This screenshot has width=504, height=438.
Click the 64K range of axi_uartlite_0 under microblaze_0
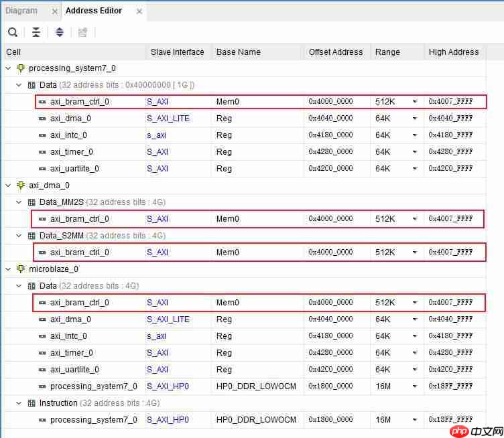tap(383, 370)
